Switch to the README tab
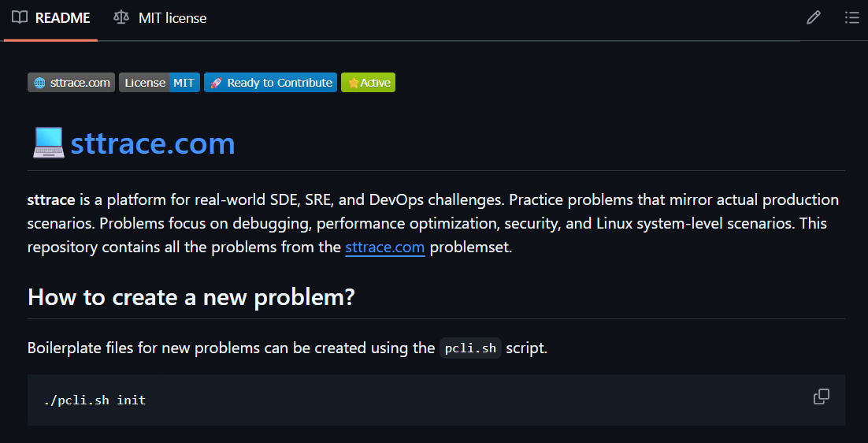Image resolution: width=868 pixels, height=443 pixels. pos(51,18)
